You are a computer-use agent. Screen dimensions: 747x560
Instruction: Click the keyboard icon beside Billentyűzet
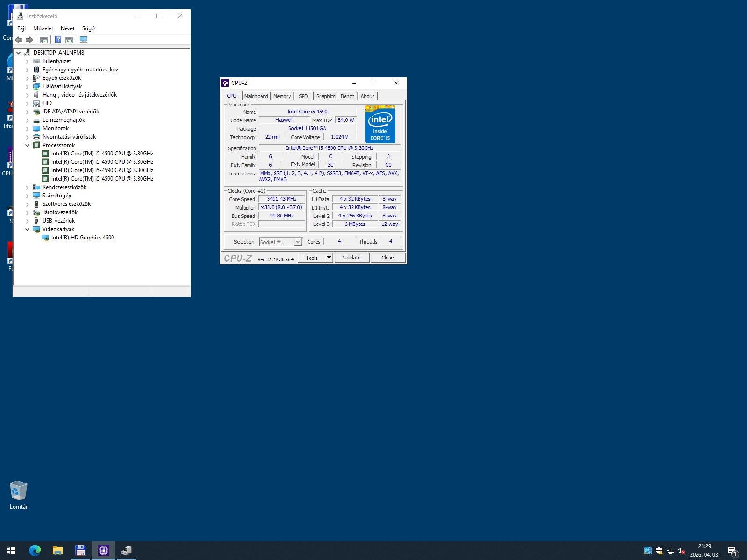36,61
